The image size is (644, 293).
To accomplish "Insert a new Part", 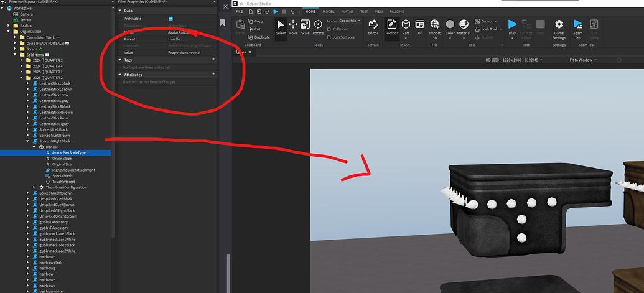I will click(x=406, y=27).
